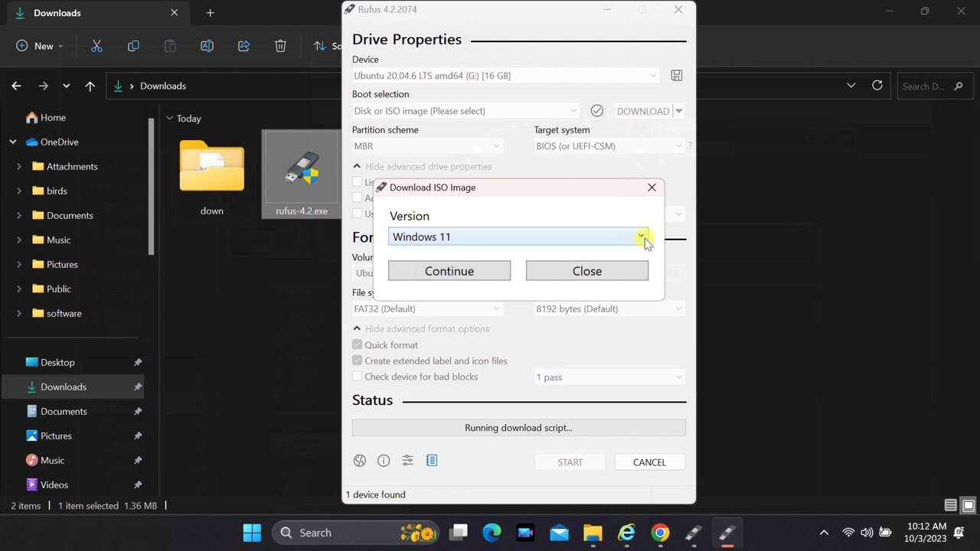Select the rufus-4.2.exe file

301,174
